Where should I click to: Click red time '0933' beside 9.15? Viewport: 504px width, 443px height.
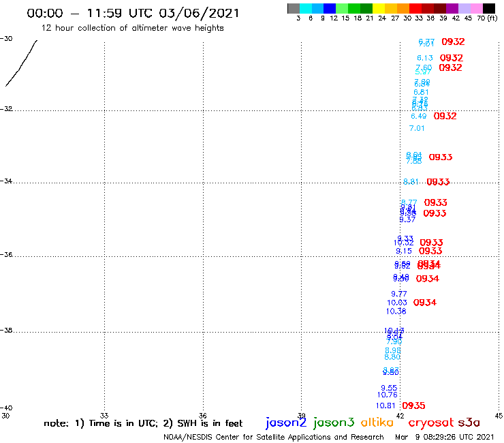pyautogui.click(x=430, y=251)
